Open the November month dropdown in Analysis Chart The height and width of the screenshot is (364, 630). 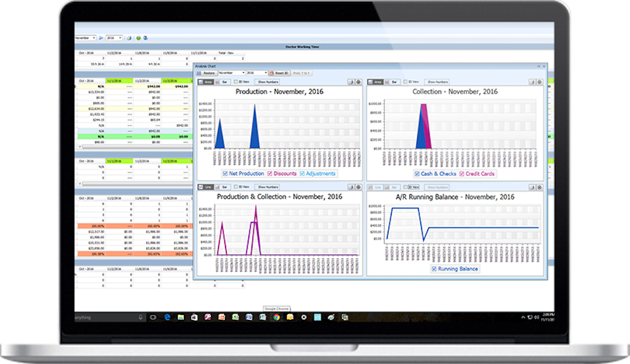coord(244,72)
